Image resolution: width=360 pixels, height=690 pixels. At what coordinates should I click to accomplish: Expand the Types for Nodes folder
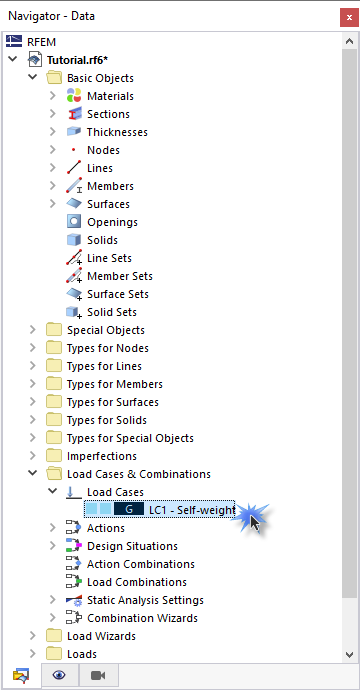point(33,348)
